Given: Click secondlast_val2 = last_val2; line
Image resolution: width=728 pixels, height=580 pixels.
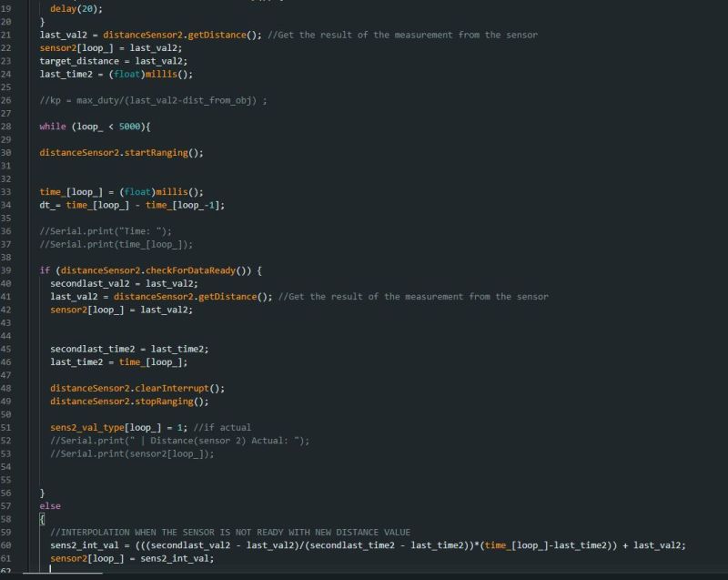Looking at the screenshot, I should (124, 283).
